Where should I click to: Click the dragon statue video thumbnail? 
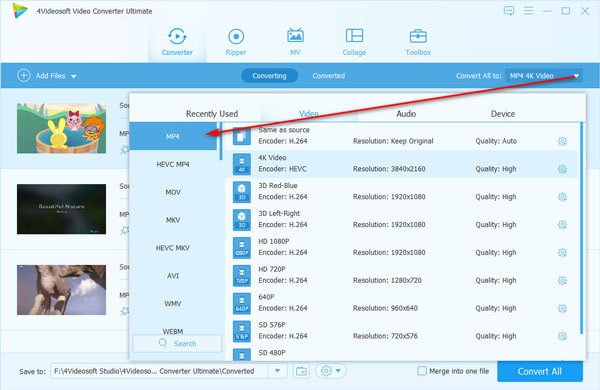pos(61,290)
